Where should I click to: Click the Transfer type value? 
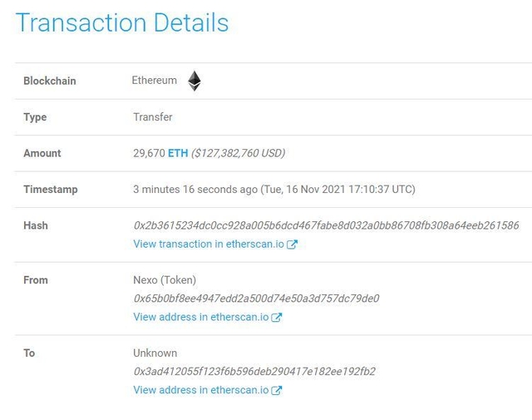tap(153, 117)
